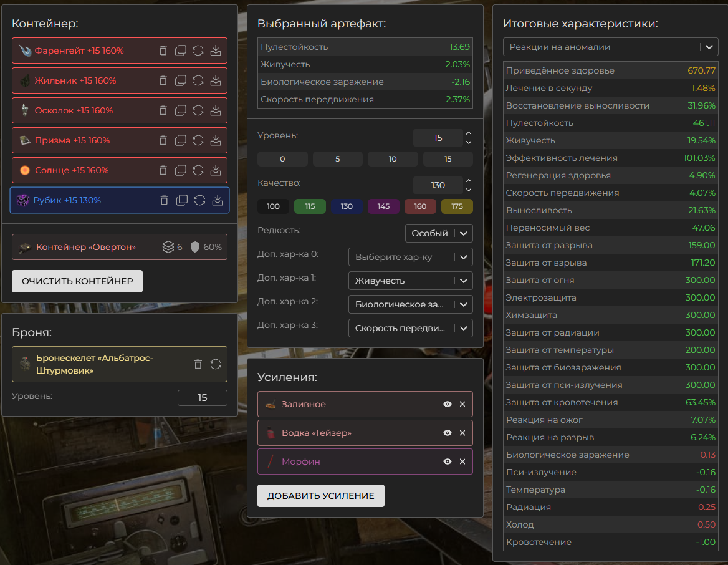Click the armor Уровень input field
This screenshot has width=728, height=565.
click(203, 398)
